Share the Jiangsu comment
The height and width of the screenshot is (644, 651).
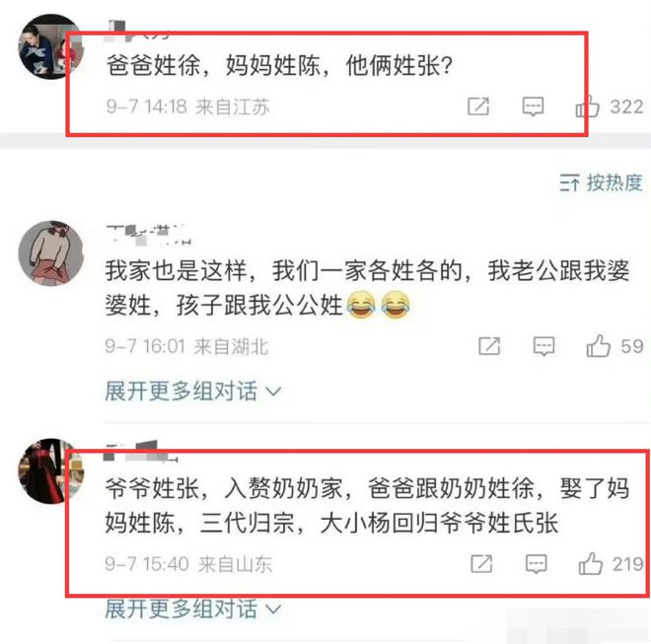478,107
